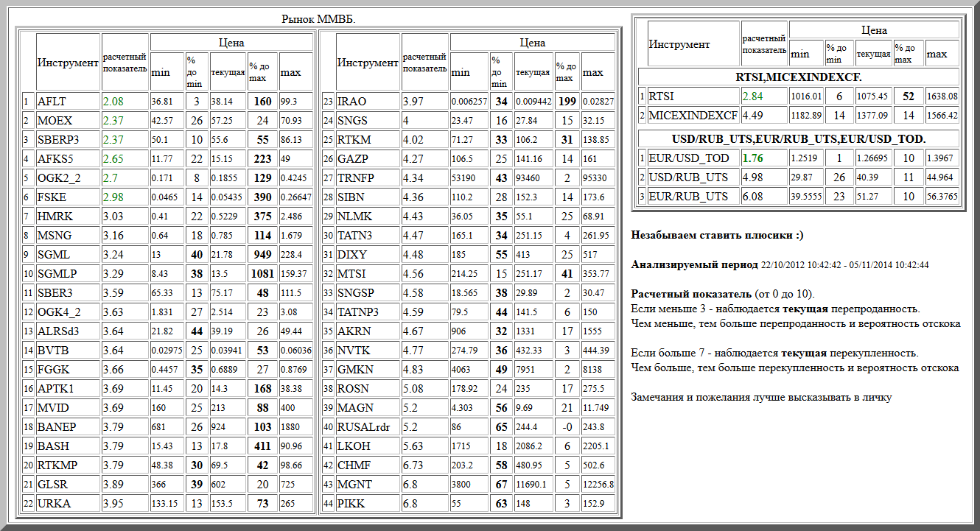This screenshot has width=980, height=531.
Task: Select the MICEXINDEXCF instrument row cell
Action: (693, 115)
